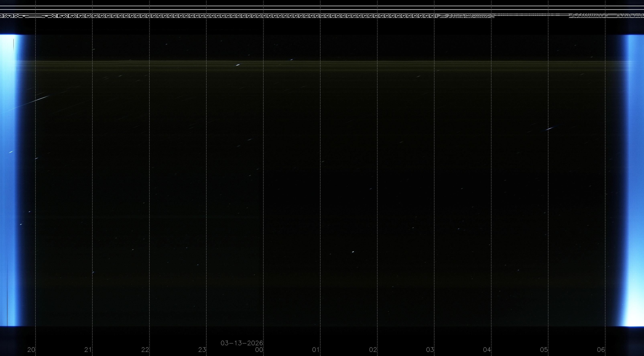Viewport: 644px width, 356px height.
Task: Click the 05 hour label
Action: (x=544, y=350)
